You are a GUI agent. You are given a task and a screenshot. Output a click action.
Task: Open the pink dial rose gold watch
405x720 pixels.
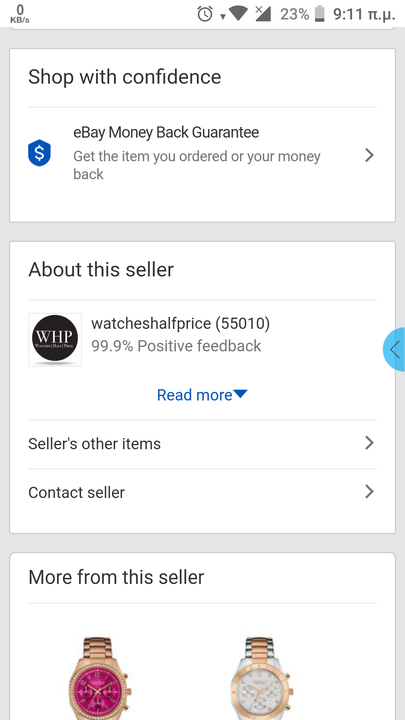coord(100,678)
